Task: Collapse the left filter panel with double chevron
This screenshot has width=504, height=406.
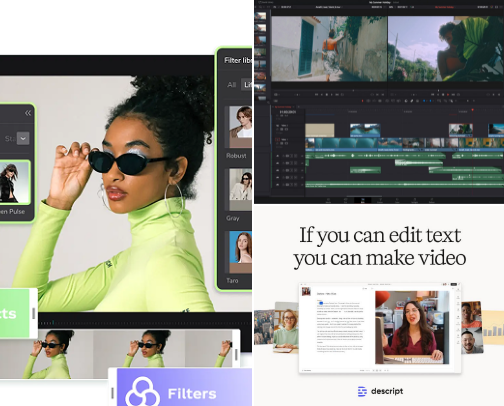Action: pos(28,113)
